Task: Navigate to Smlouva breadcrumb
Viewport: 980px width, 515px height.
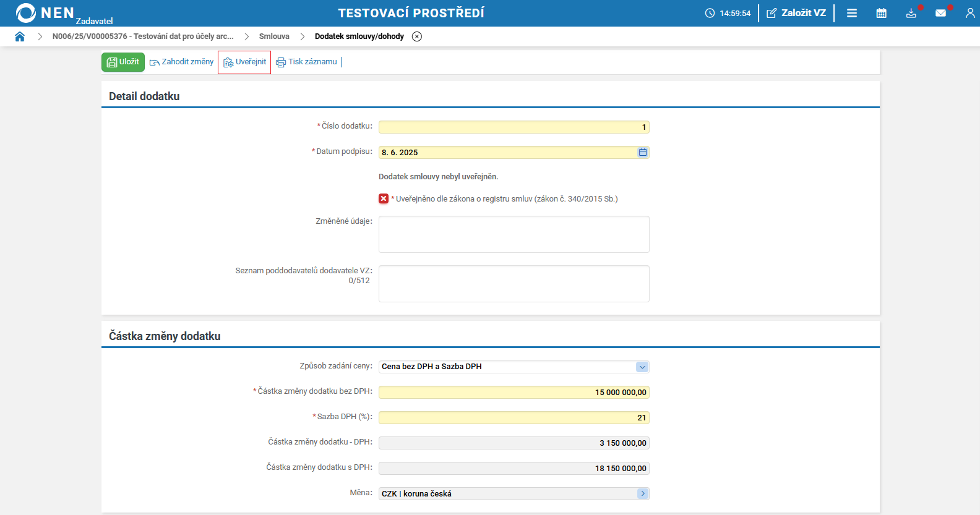Action: click(x=274, y=36)
